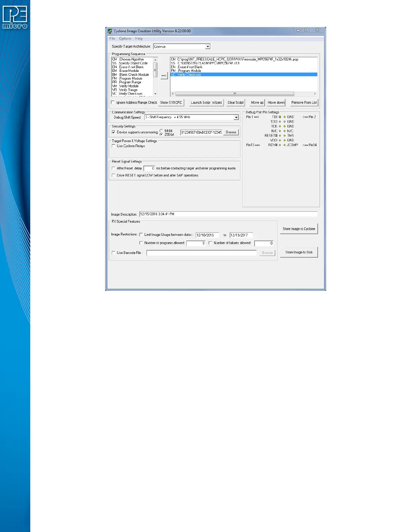
Task: Minimize the Cyclone Image Creation Utility window
Action: [x=298, y=30]
